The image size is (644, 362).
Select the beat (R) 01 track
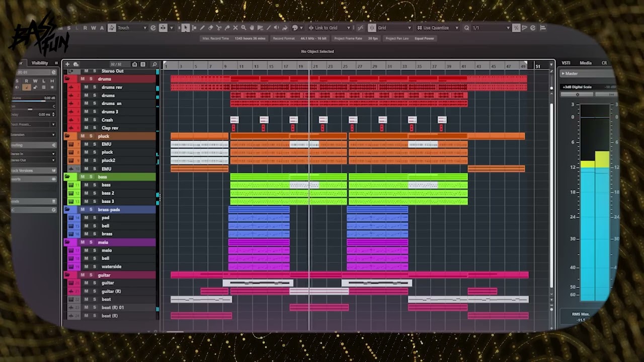click(112, 307)
